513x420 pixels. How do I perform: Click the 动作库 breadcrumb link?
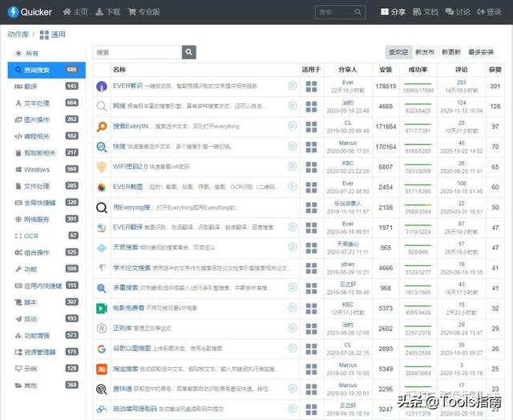[18, 34]
